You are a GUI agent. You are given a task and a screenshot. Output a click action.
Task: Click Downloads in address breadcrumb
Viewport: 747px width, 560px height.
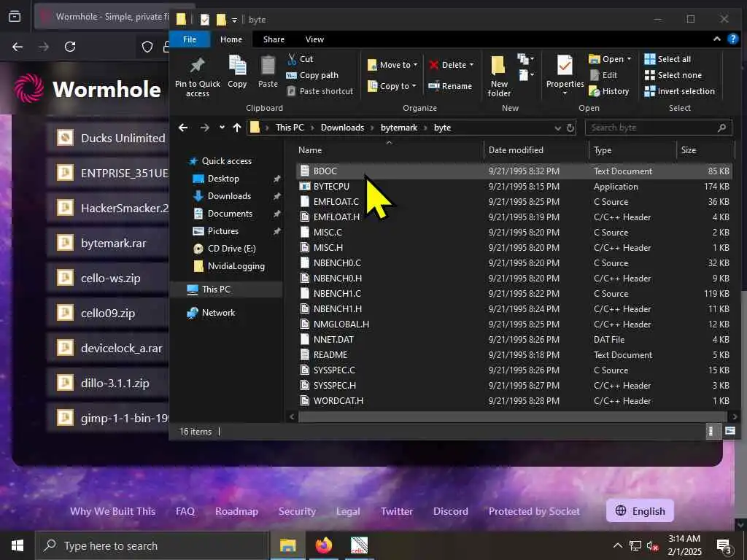342,128
